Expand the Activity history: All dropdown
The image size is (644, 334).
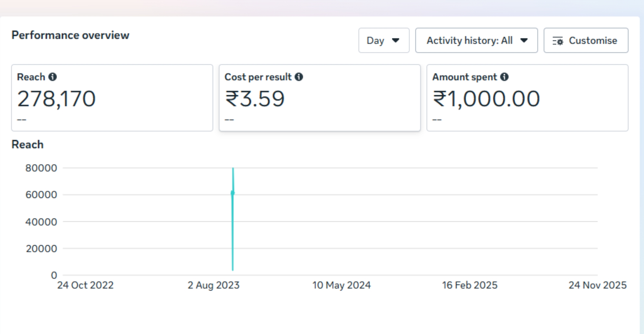click(x=476, y=41)
